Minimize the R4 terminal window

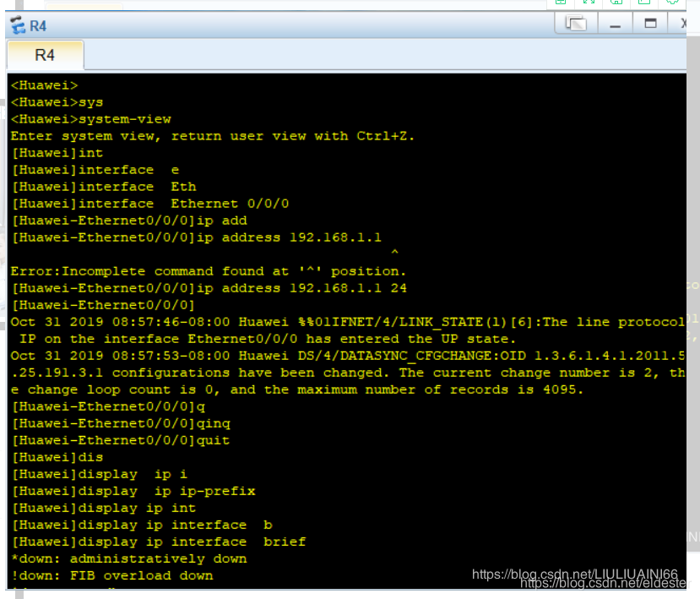(x=616, y=25)
